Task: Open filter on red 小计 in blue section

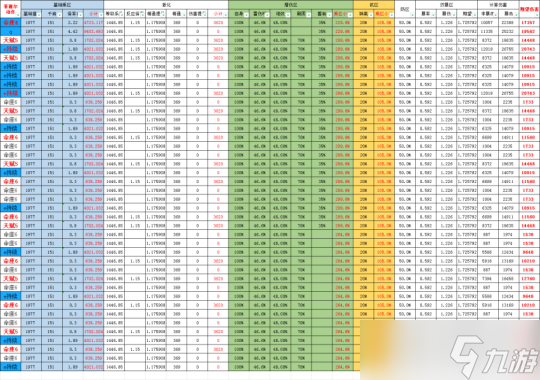Action: 101,15
